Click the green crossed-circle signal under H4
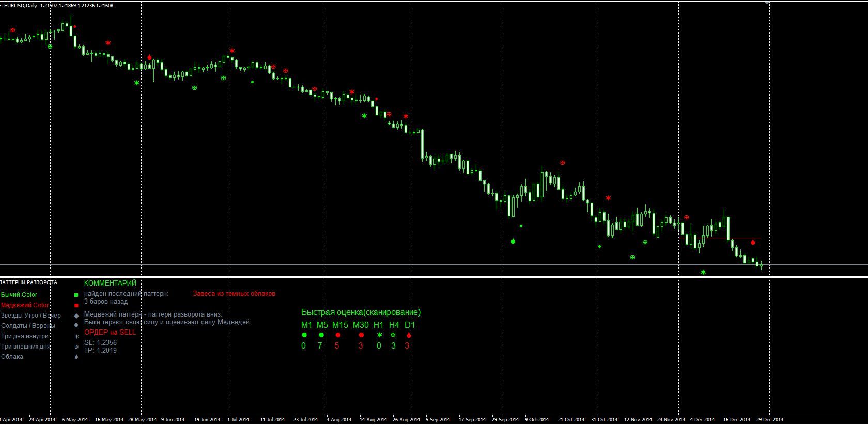Image resolution: width=868 pixels, height=425 pixels. (x=393, y=335)
